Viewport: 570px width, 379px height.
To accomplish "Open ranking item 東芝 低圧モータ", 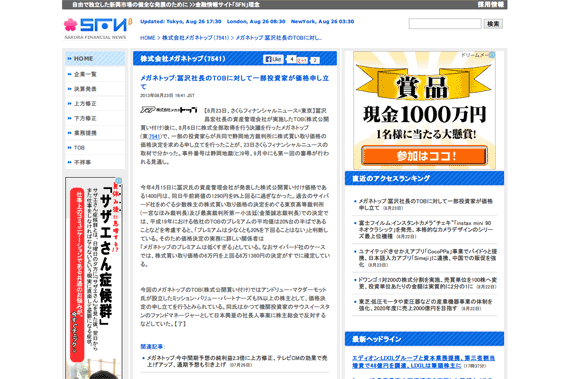I will (425, 305).
